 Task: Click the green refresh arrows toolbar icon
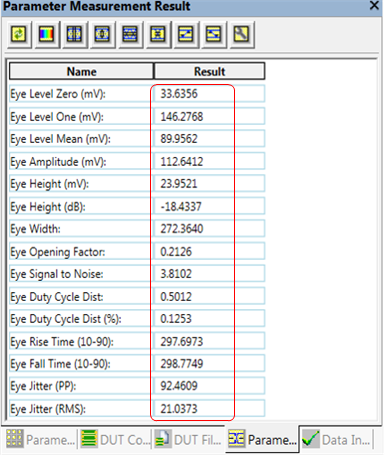[19, 34]
